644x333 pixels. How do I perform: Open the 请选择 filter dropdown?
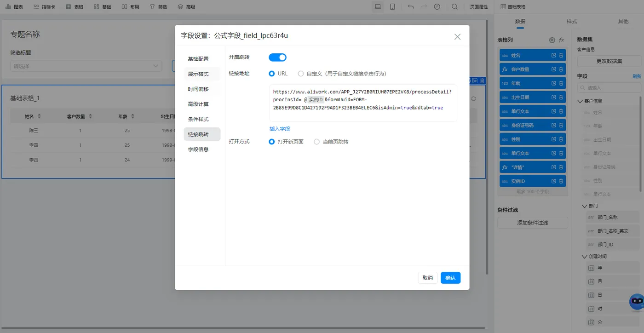click(x=86, y=66)
